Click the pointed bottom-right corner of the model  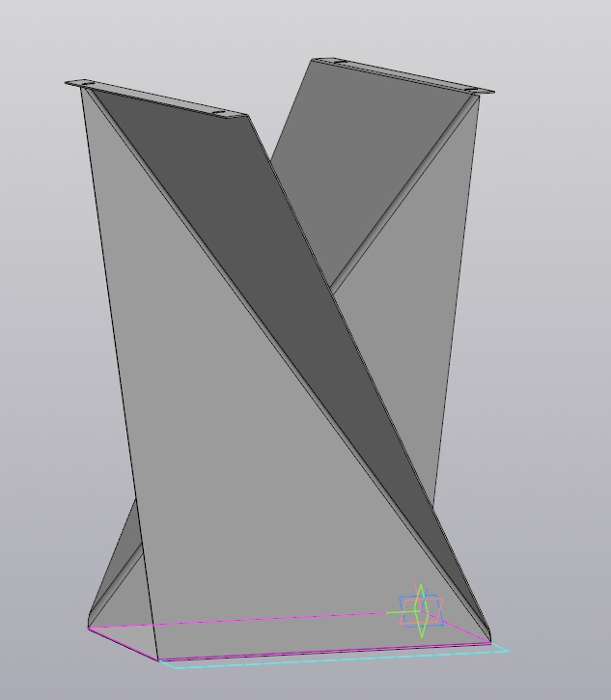[489, 639]
